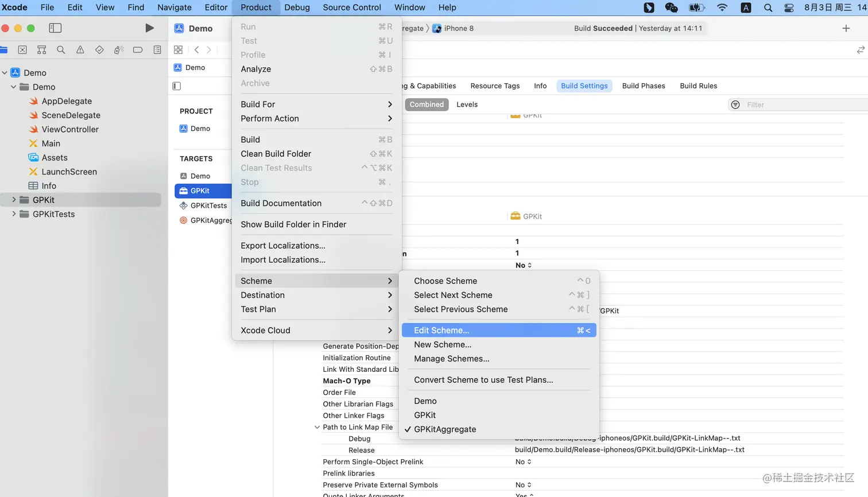Open the debug navigator icon
The image size is (868, 497).
(118, 50)
